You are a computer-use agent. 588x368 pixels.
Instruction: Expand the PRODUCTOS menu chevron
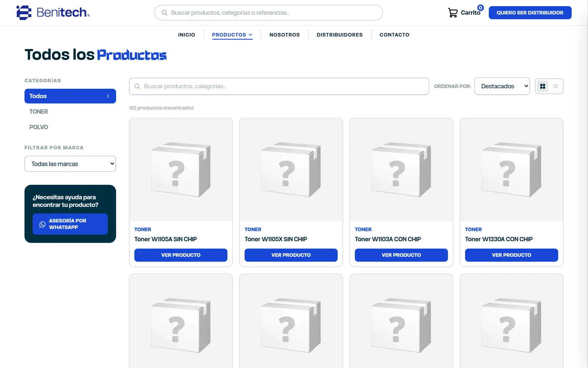(x=250, y=35)
